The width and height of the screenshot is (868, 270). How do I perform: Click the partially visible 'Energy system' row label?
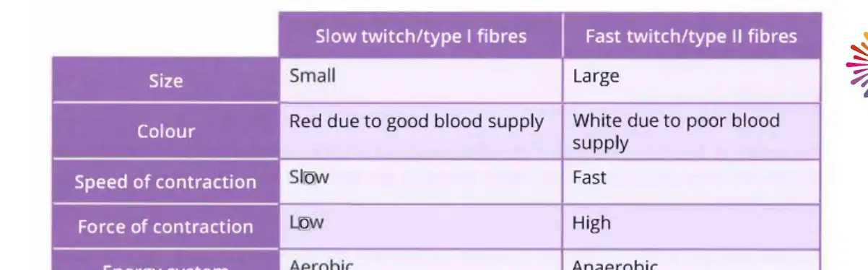coord(165,264)
